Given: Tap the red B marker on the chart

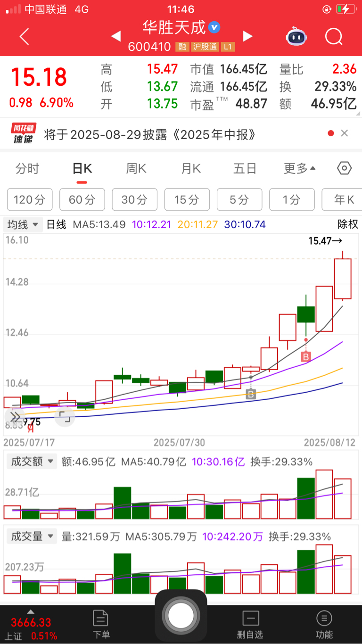Looking at the screenshot, I should pyautogui.click(x=306, y=357).
